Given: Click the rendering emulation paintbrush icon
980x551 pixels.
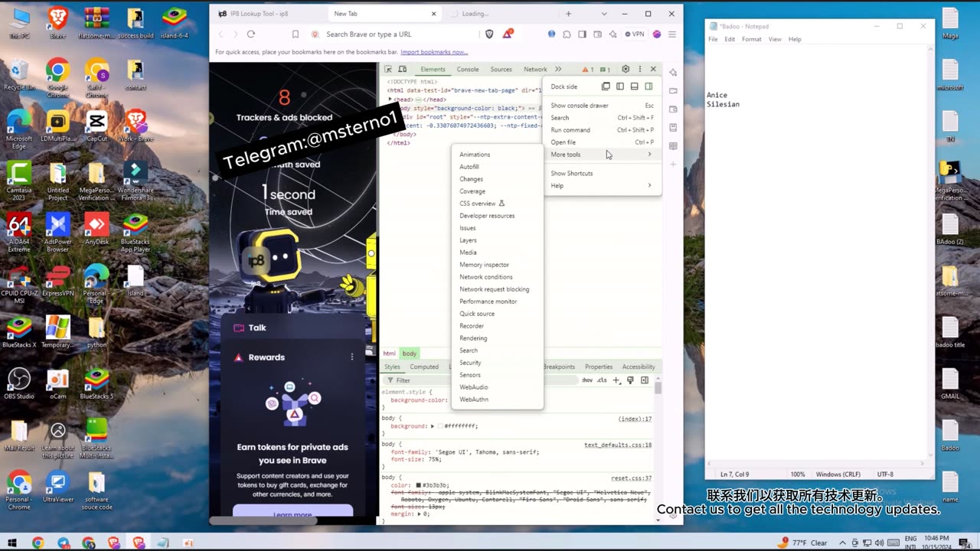Looking at the screenshot, I should tap(630, 380).
